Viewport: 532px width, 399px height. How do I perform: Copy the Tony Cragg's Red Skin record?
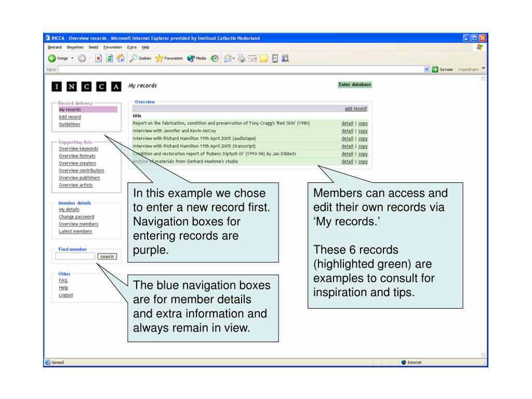(363, 124)
